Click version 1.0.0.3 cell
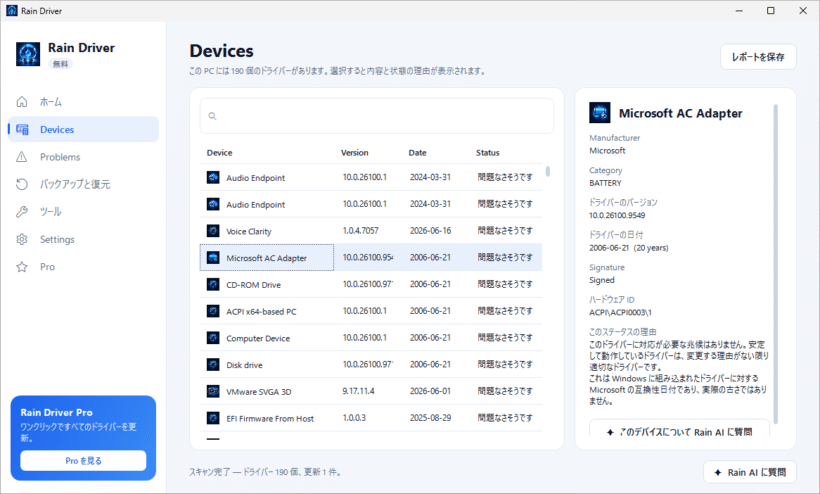The image size is (820, 494). tap(354, 418)
